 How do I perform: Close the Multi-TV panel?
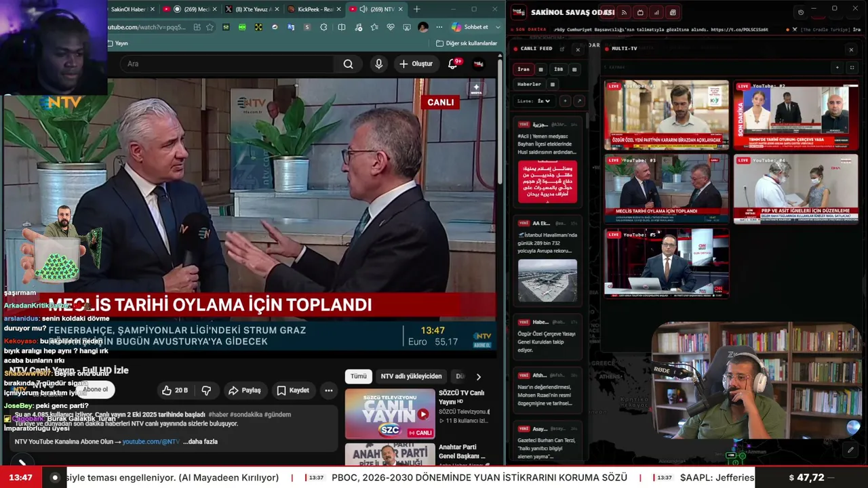point(851,49)
